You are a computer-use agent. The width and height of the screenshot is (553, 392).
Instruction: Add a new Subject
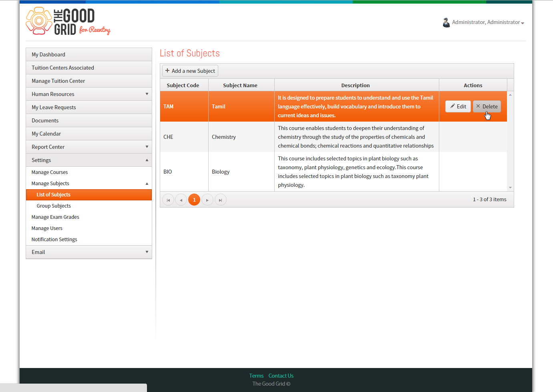click(x=190, y=71)
